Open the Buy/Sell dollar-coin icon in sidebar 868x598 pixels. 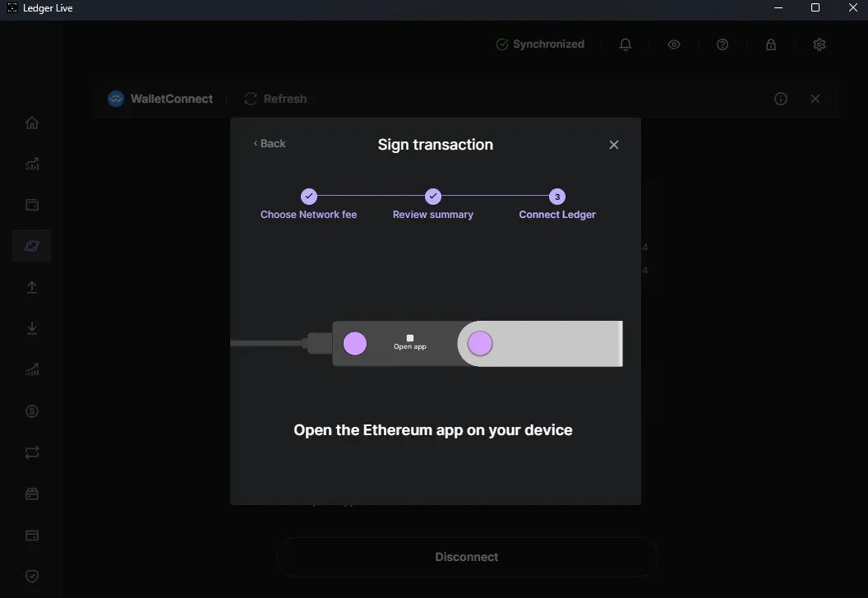tap(32, 411)
